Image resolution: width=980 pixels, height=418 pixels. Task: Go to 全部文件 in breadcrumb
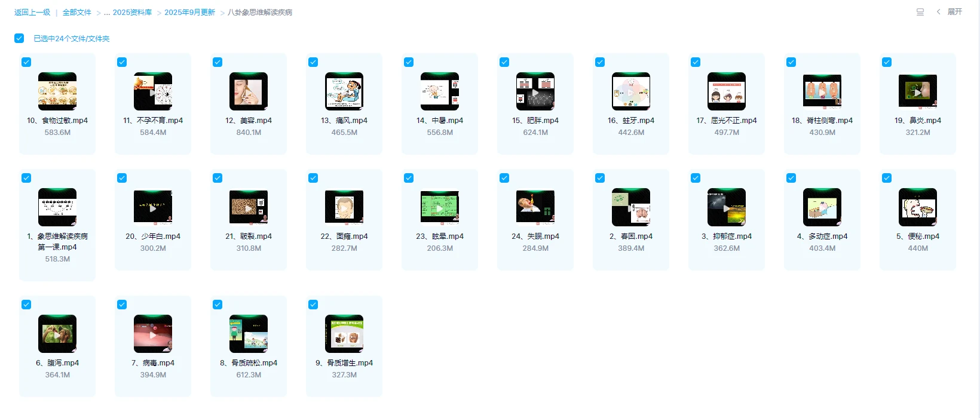pos(77,13)
